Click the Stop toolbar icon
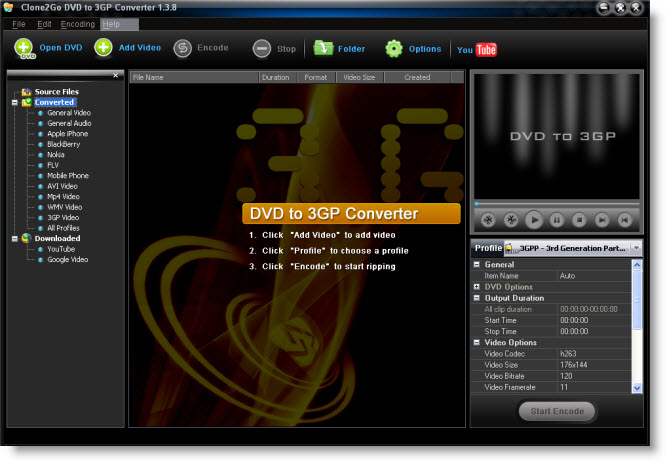The width and height of the screenshot is (666, 462). pyautogui.click(x=262, y=48)
